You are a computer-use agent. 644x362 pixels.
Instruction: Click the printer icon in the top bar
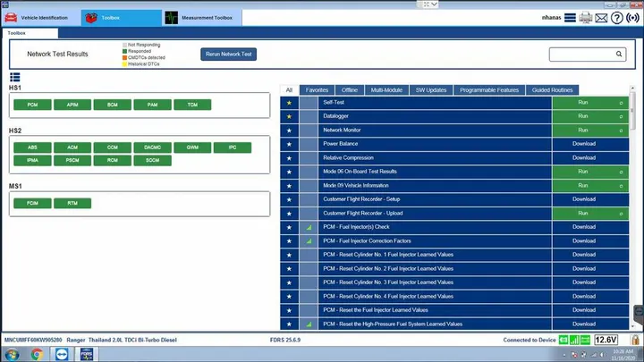click(585, 18)
